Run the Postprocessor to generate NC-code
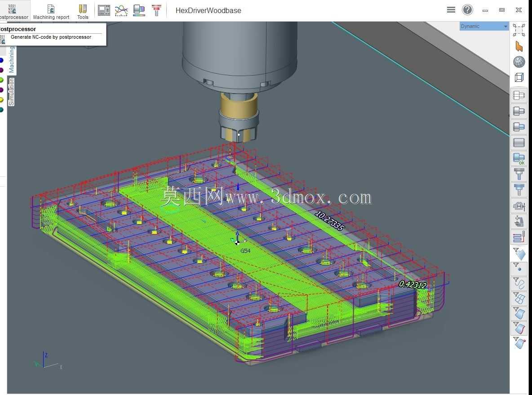Screen dimensions: 532x395 13,11
